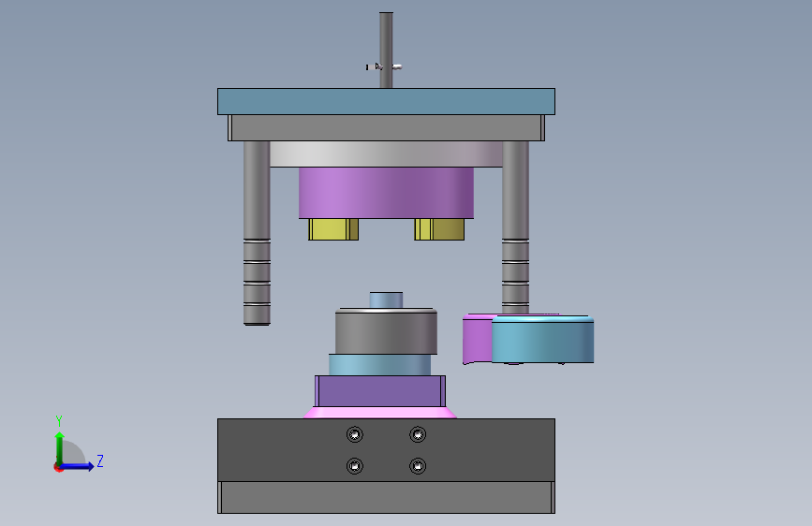This screenshot has height=526, width=812.
Task: Select the left yellow punch block
Action: 333,229
